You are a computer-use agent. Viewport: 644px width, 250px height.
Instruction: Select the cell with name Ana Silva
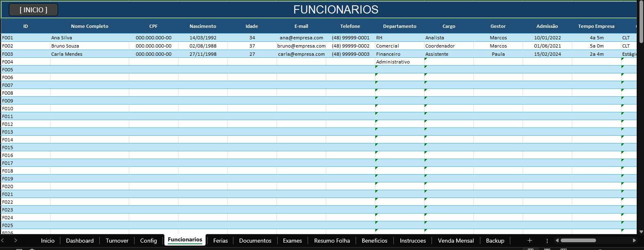point(89,38)
